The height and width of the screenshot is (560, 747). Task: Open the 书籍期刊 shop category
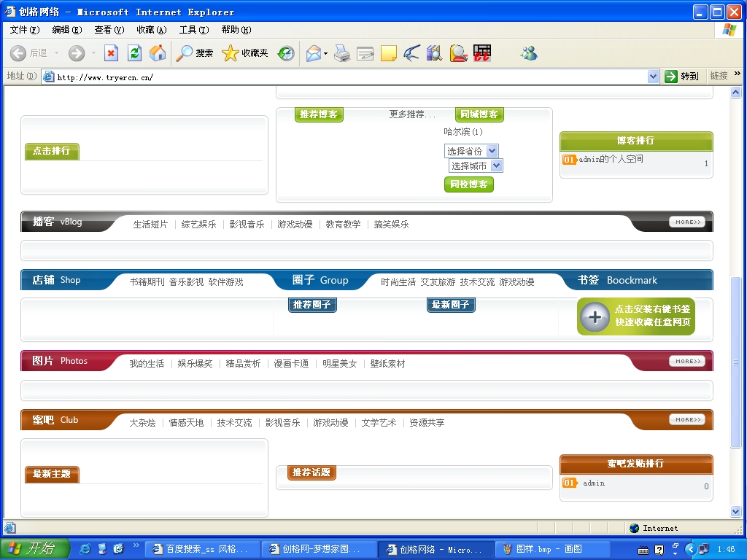(147, 282)
